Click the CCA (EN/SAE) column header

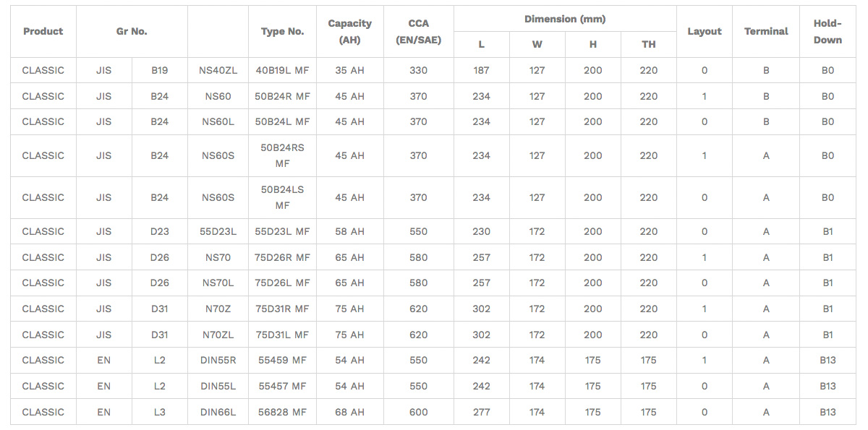(418, 31)
